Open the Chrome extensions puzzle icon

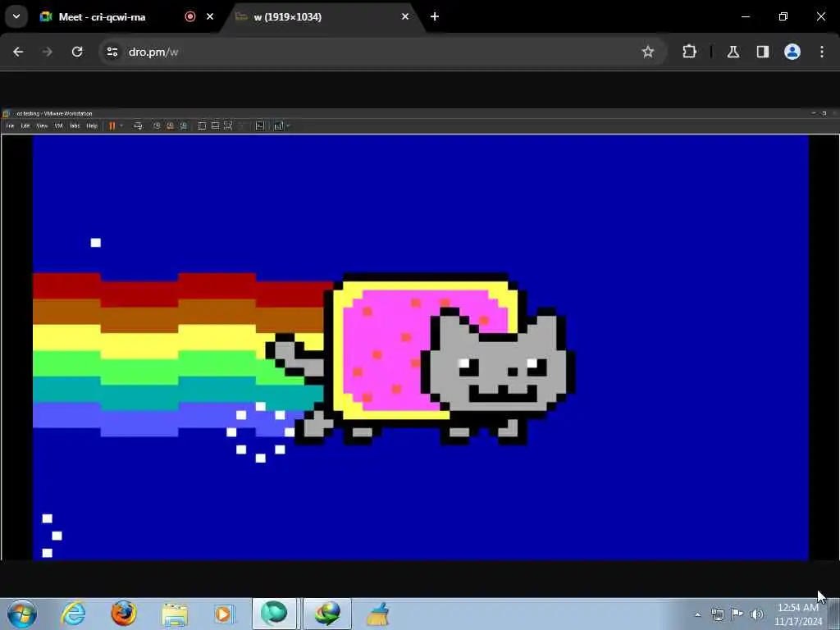pyautogui.click(x=689, y=52)
